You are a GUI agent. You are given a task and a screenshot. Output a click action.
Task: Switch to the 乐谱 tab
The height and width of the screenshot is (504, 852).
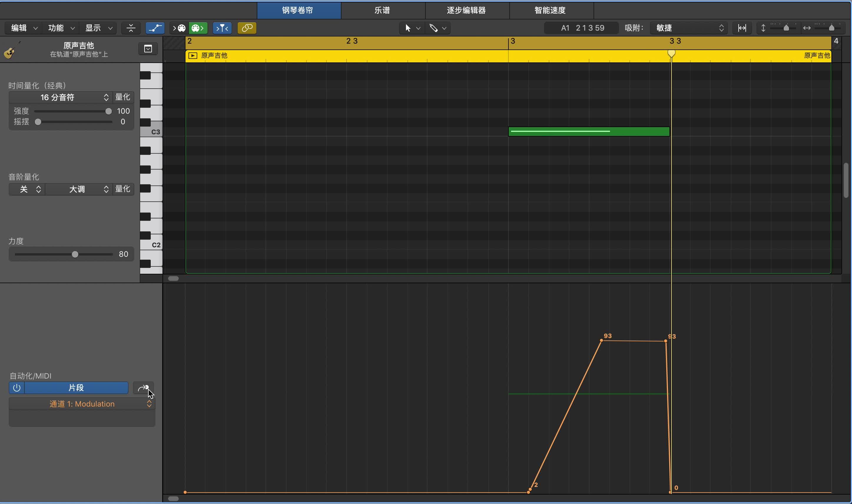point(383,10)
